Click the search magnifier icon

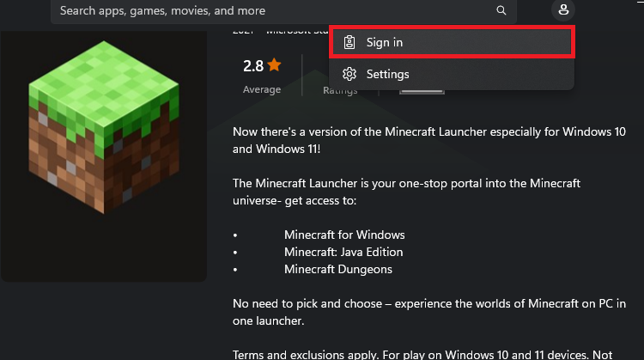click(501, 11)
